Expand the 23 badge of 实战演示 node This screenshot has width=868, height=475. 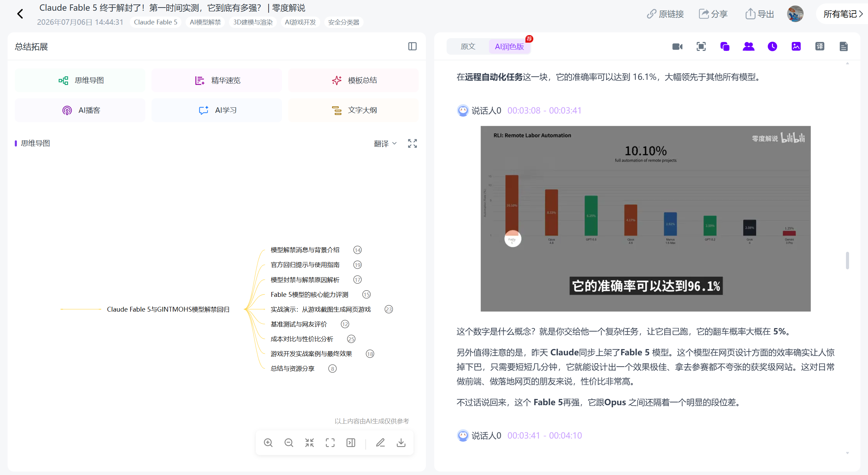point(389,310)
